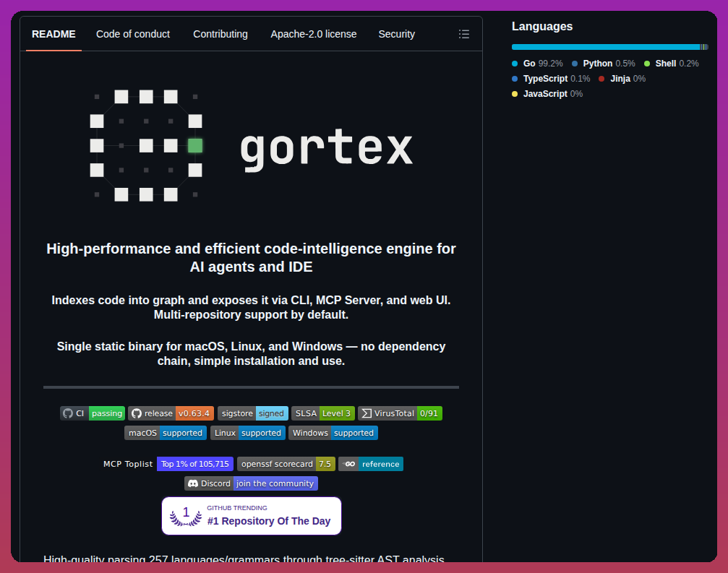The width and height of the screenshot is (728, 573).
Task: Open the #1 Repository Of The Day badge
Action: pyautogui.click(x=252, y=516)
